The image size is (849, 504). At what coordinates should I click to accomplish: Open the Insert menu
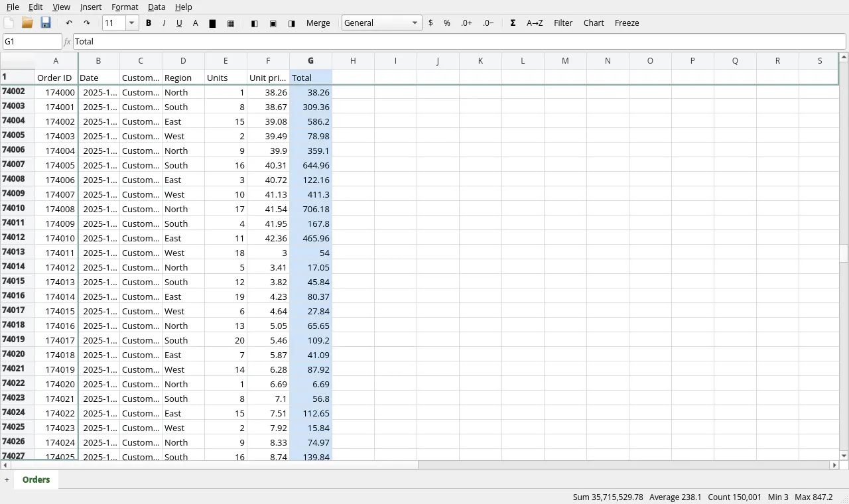[x=91, y=7]
